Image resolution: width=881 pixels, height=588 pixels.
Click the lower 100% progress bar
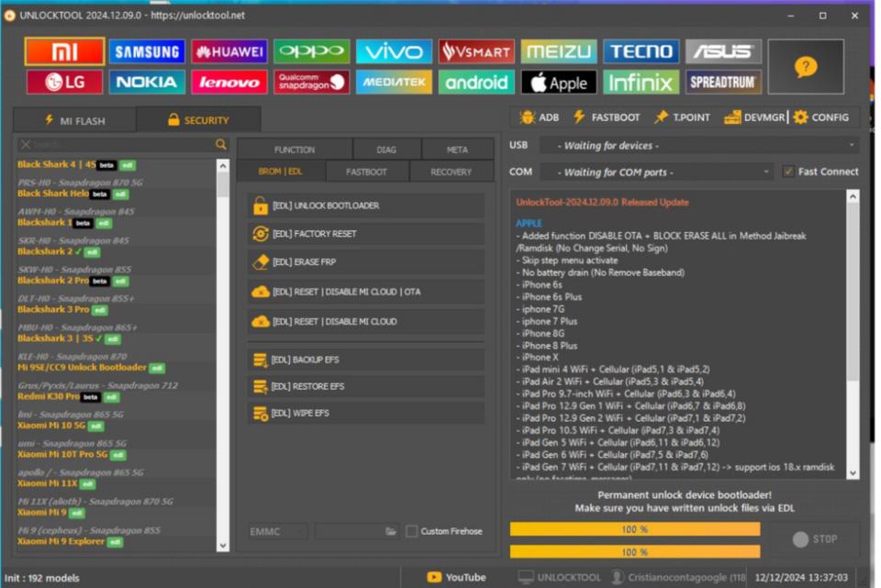point(635,552)
